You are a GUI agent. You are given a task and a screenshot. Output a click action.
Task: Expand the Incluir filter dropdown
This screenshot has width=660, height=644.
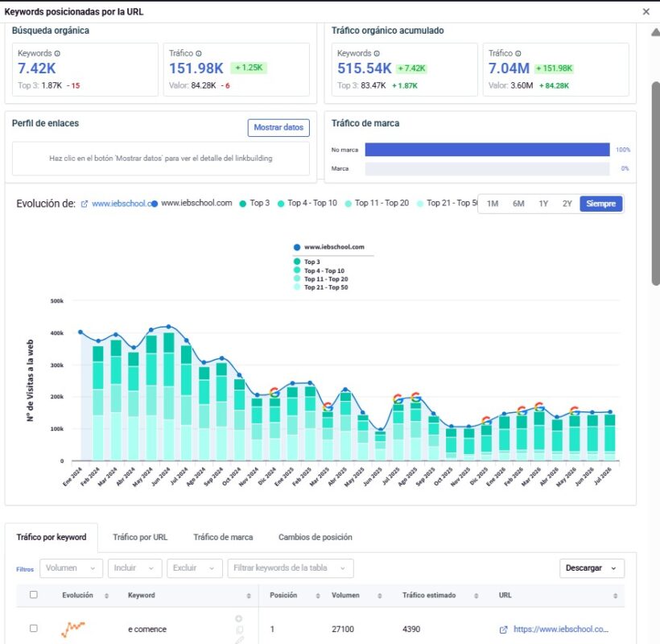pos(134,568)
